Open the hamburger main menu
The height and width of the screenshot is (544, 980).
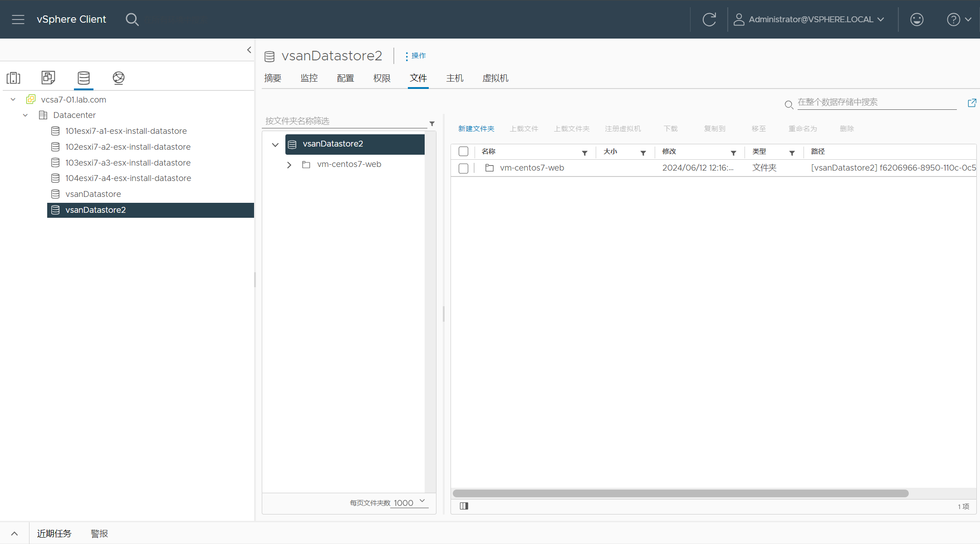[x=18, y=20]
